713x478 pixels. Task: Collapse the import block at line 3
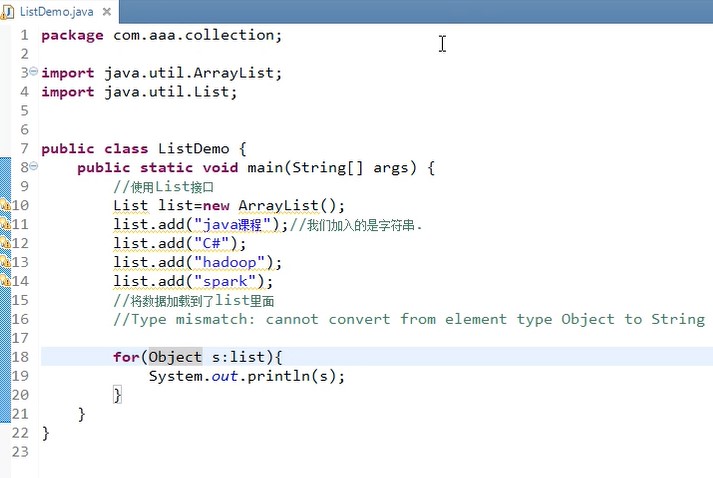click(x=34, y=71)
